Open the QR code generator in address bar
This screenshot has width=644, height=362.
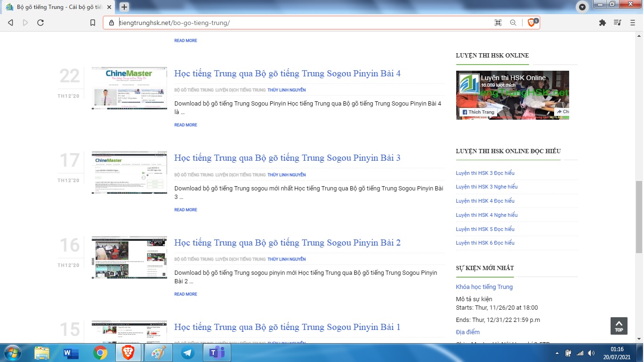[x=498, y=23]
